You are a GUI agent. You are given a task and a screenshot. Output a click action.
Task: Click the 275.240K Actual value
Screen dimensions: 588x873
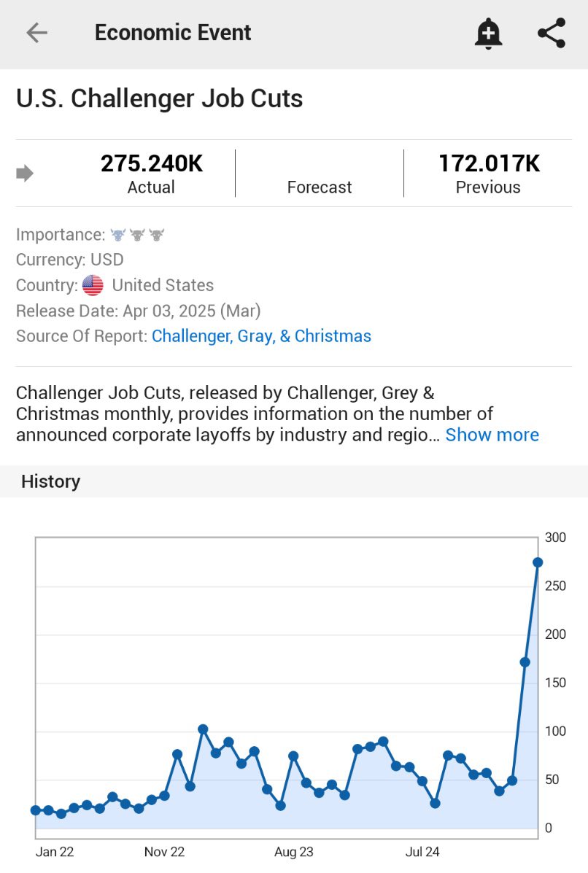point(152,163)
